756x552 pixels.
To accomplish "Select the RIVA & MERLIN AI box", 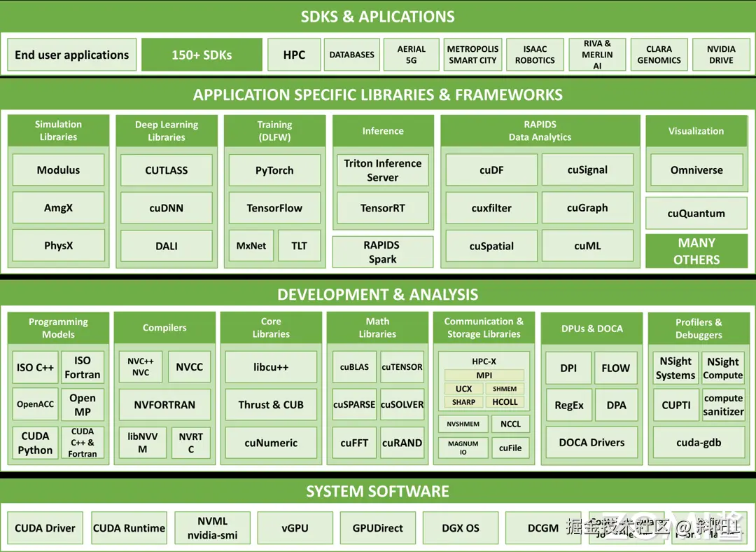I will [597, 55].
